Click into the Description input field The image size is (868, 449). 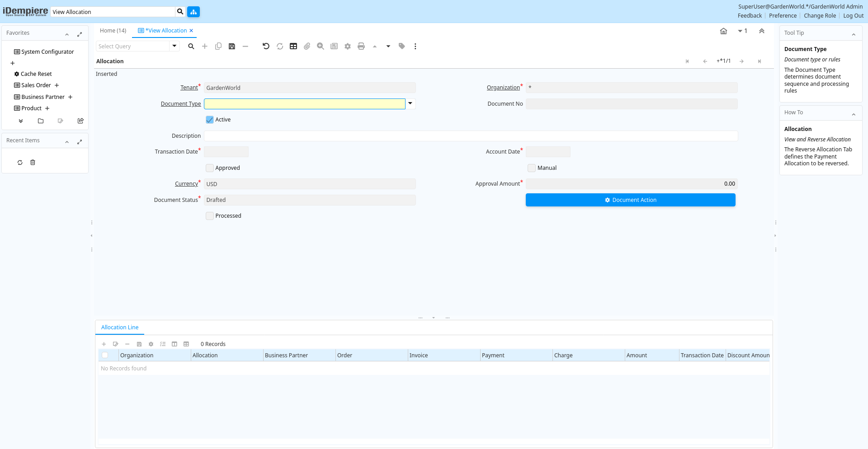(x=470, y=136)
